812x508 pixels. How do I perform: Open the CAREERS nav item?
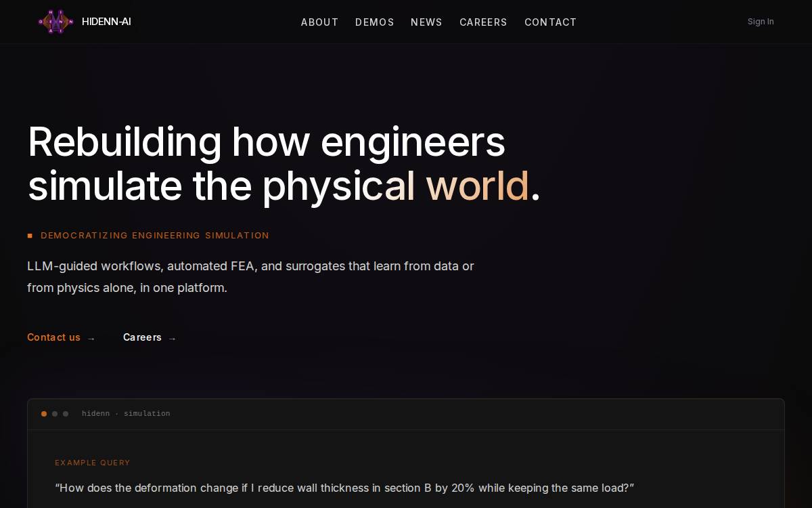click(x=483, y=22)
